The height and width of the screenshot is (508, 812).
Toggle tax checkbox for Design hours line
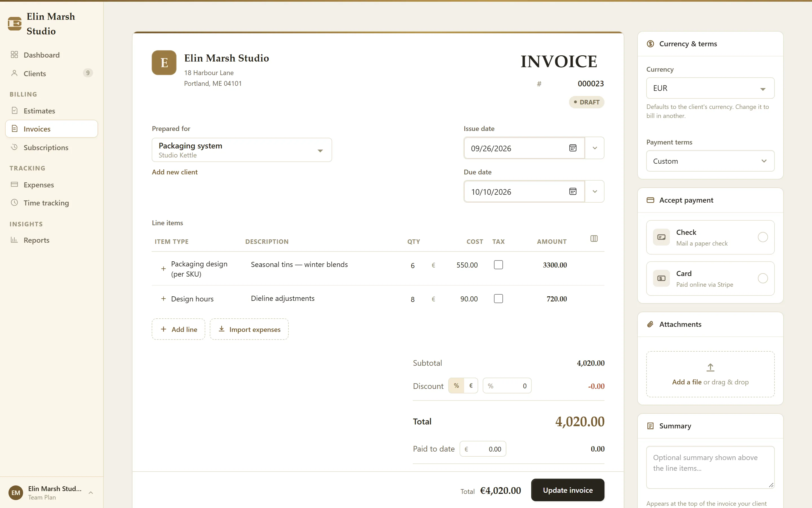click(x=498, y=299)
